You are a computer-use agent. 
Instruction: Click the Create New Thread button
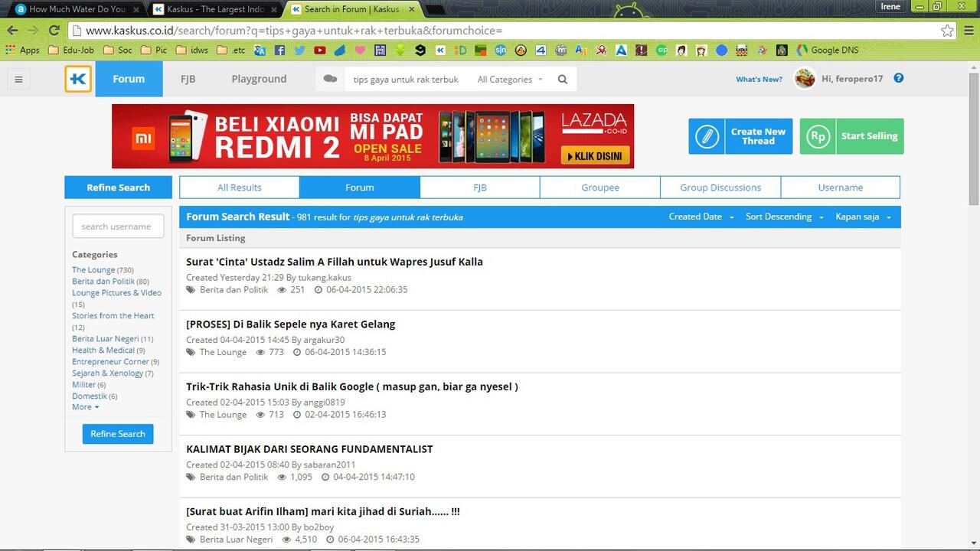point(740,136)
